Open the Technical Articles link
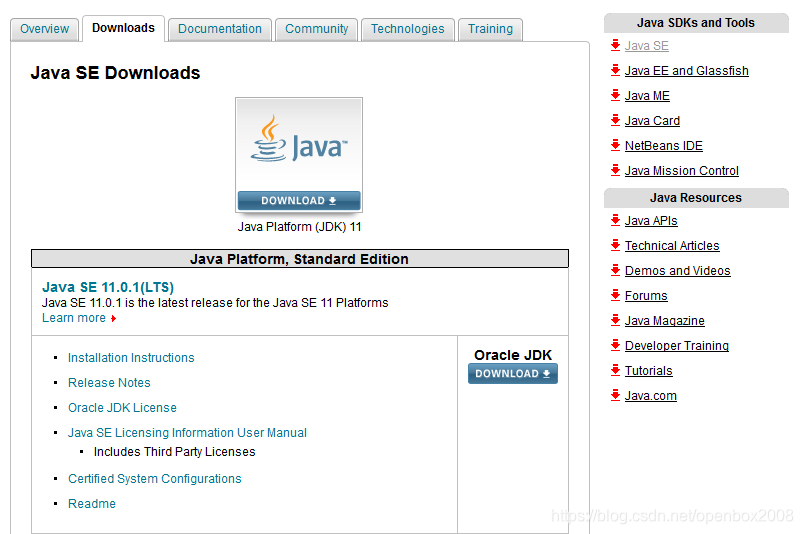Image resolution: width=803 pixels, height=534 pixels. point(672,246)
